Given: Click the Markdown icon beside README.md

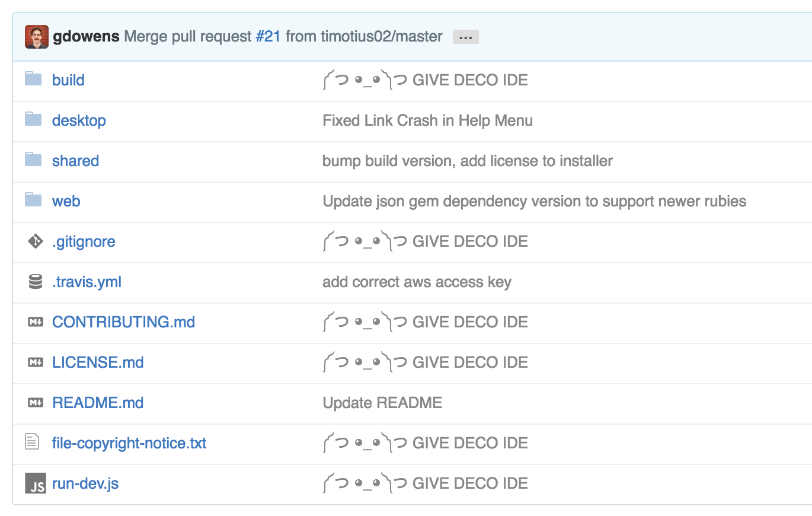Looking at the screenshot, I should click(x=34, y=402).
